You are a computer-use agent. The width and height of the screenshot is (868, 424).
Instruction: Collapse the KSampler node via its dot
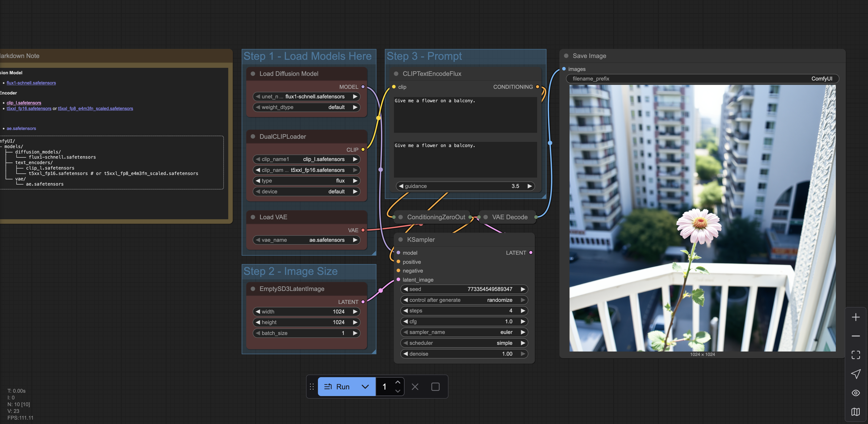[x=400, y=239]
